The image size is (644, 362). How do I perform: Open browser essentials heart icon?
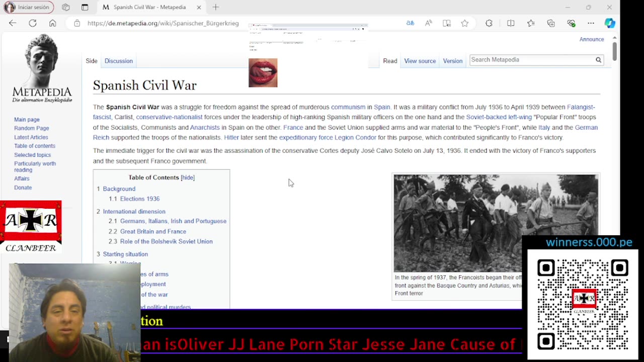coord(571,23)
